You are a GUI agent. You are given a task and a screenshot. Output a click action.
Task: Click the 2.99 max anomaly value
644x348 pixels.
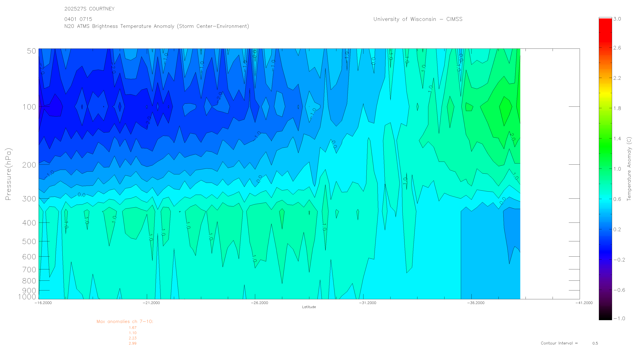133,343
